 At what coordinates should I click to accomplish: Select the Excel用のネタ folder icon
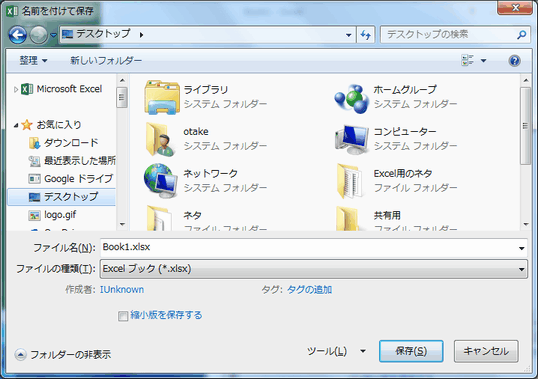tap(351, 181)
